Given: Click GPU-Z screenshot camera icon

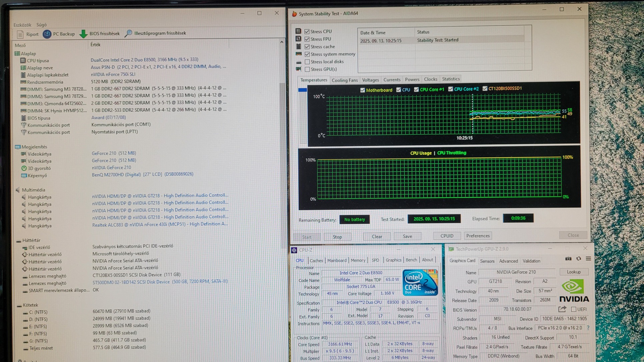Looking at the screenshot, I should (568, 259).
